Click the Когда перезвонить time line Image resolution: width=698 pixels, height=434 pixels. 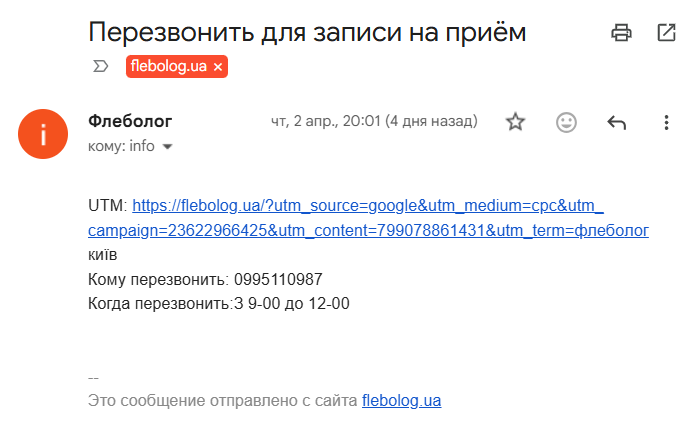point(218,303)
